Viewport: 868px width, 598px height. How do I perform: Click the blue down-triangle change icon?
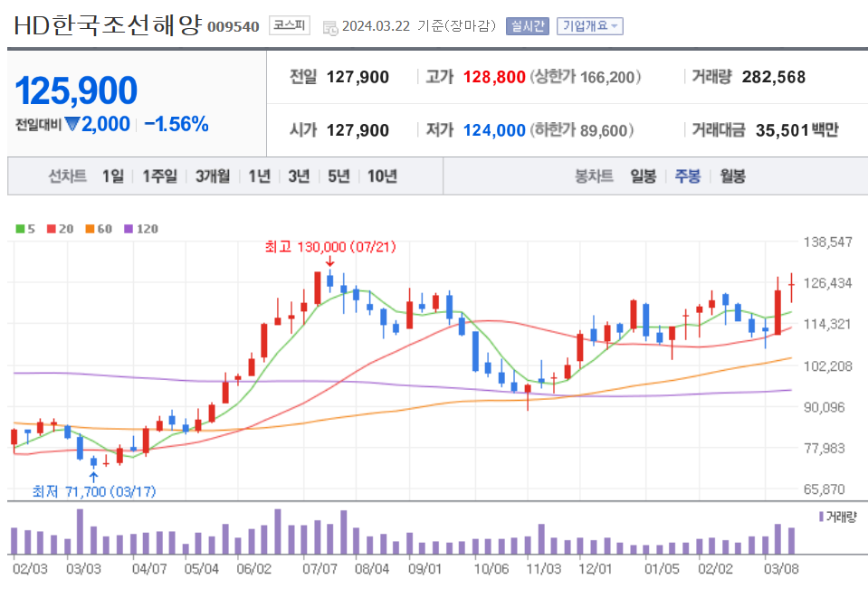click(72, 124)
